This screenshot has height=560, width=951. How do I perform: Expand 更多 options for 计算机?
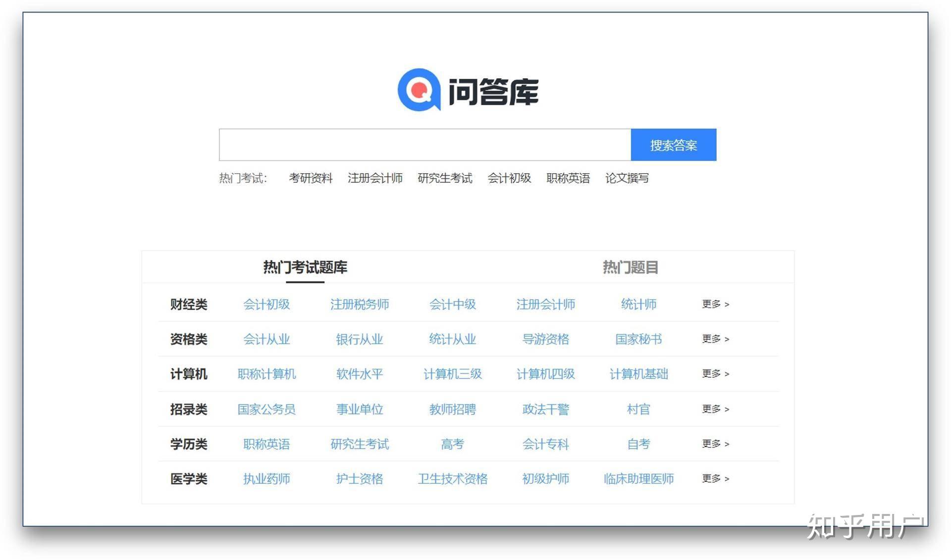715,374
